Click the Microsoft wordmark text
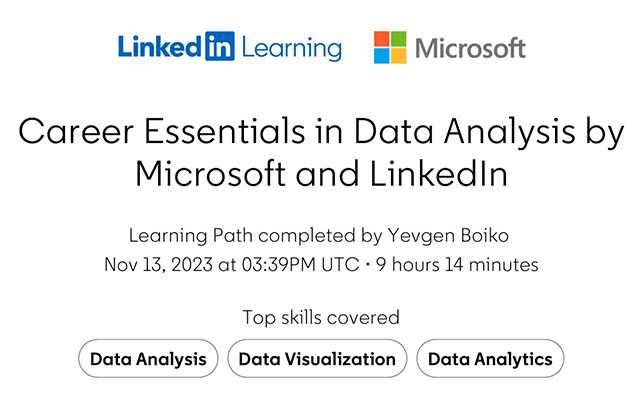 tap(470, 47)
